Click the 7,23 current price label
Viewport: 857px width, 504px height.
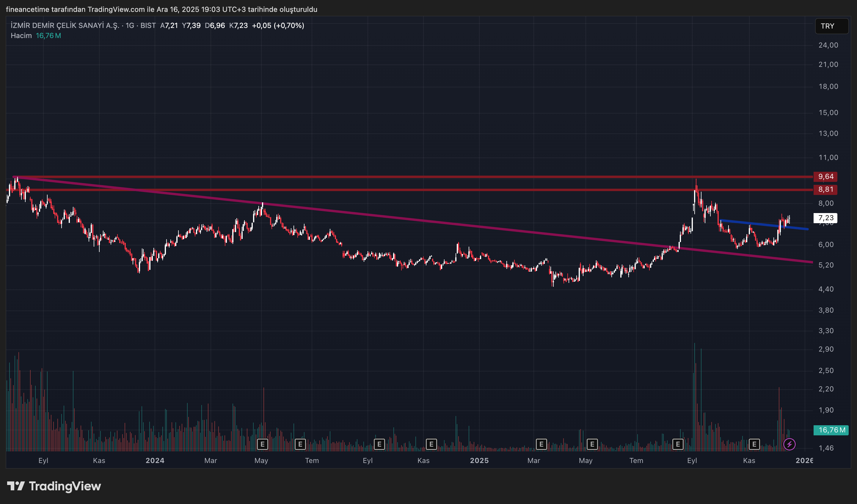tap(825, 218)
